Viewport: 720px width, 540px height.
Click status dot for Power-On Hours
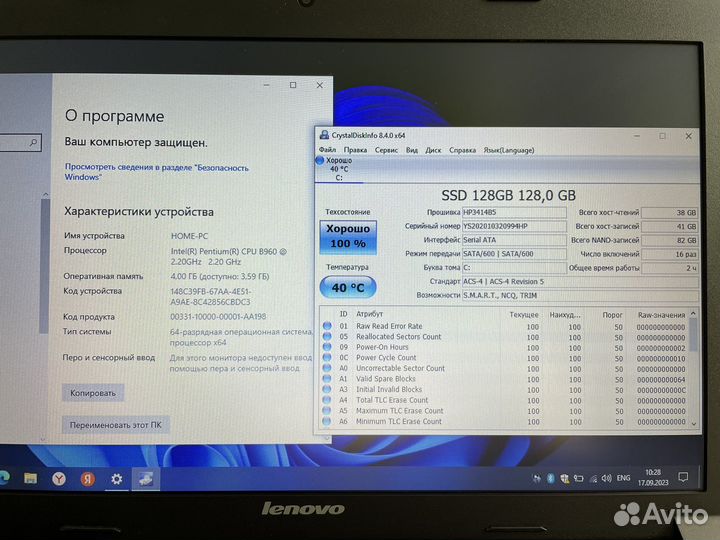click(327, 347)
